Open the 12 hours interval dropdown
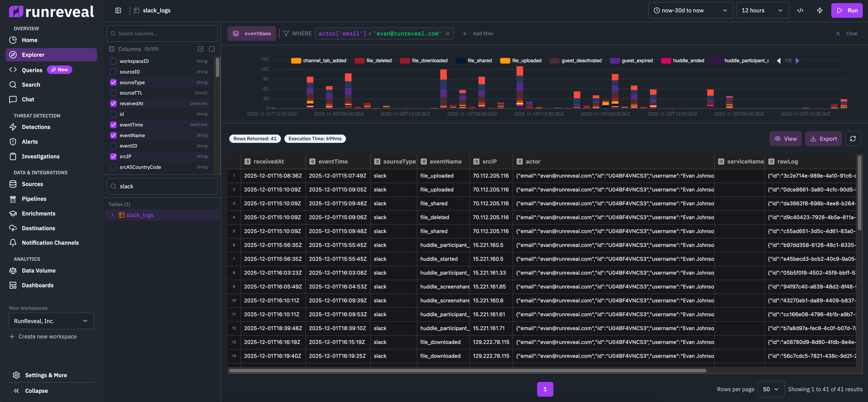The image size is (868, 402). click(762, 10)
